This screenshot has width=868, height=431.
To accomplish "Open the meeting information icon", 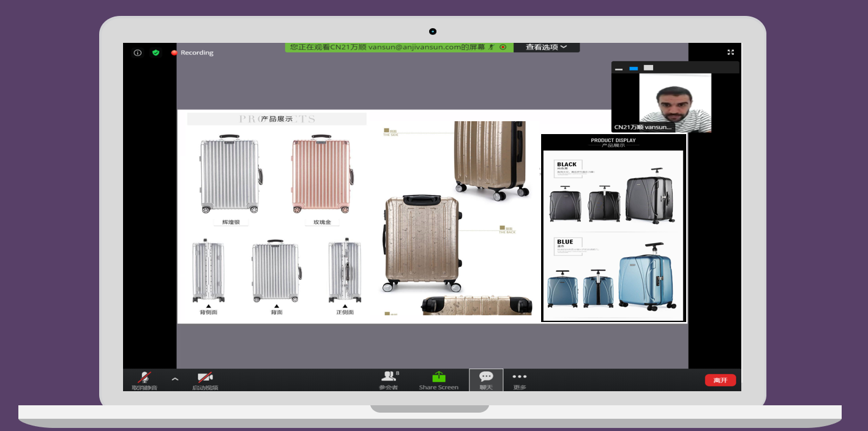I will 138,53.
